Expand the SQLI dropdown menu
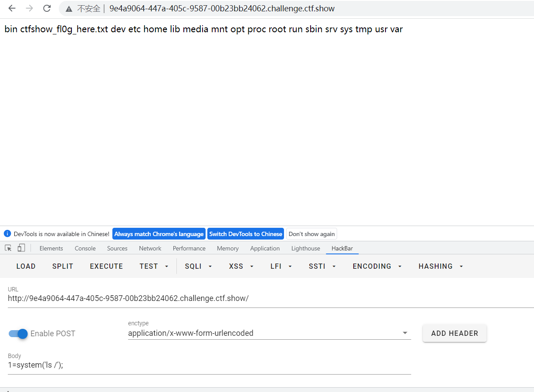Screen dimensions: 534x392 coord(198,266)
